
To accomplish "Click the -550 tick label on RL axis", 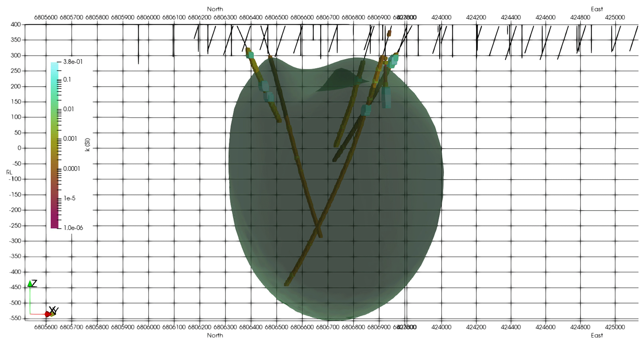I will [15, 318].
